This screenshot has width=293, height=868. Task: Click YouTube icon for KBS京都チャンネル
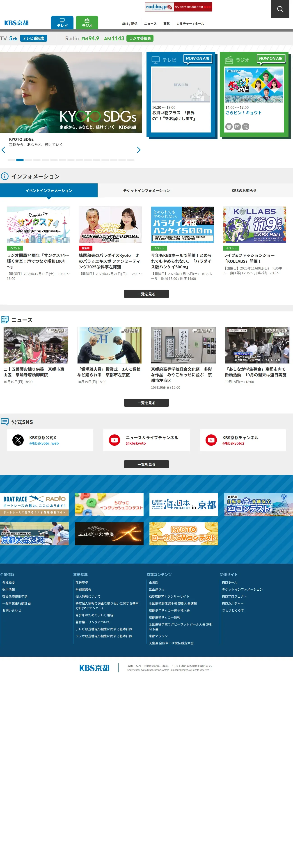click(x=211, y=440)
